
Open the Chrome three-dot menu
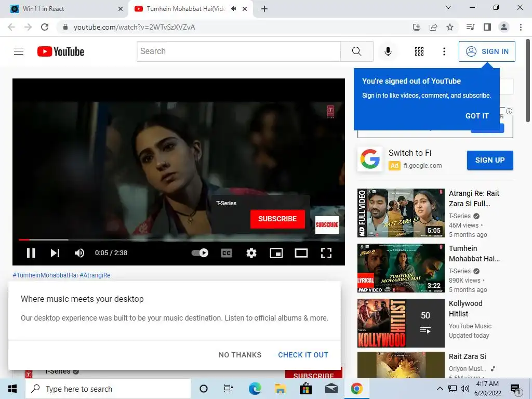pos(521,27)
